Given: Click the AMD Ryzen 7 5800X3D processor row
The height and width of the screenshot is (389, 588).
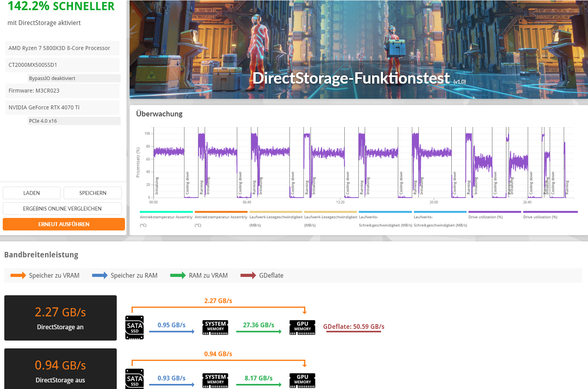Looking at the screenshot, I should 62,48.
